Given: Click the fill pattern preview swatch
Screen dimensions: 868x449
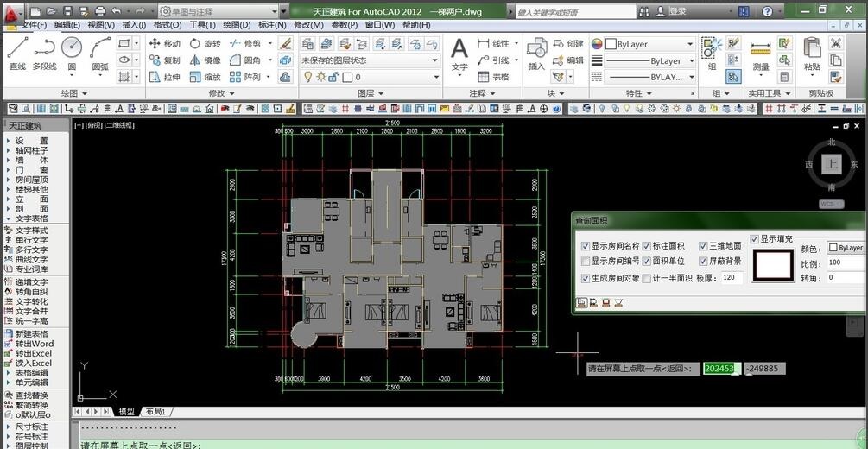Looking at the screenshot, I should [773, 265].
